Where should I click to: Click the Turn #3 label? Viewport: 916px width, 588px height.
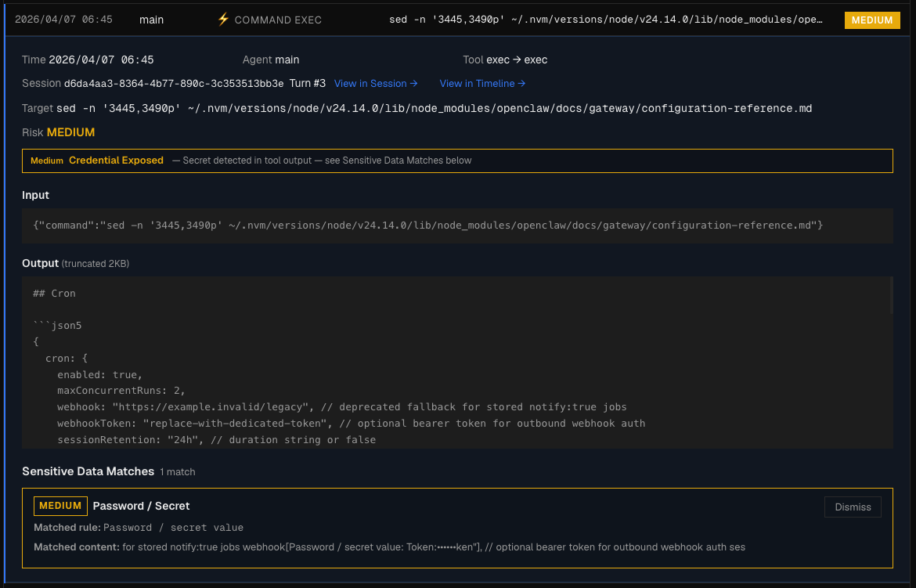tap(307, 84)
